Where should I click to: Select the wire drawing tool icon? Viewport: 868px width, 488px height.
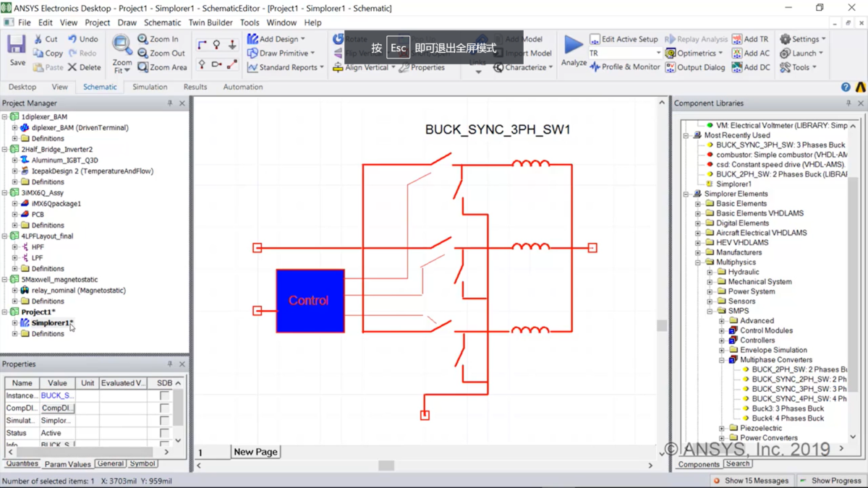coord(202,45)
